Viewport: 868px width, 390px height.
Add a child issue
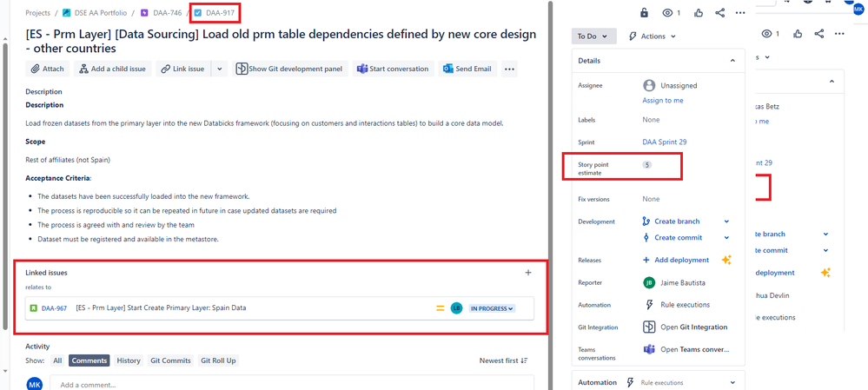[x=113, y=69]
